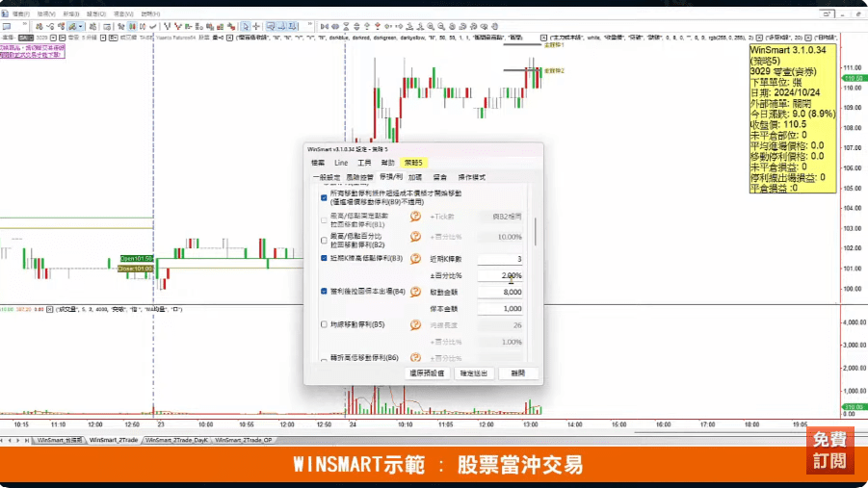This screenshot has height=488, width=868.
Task: Click the restore defaults button
Action: [427, 373]
